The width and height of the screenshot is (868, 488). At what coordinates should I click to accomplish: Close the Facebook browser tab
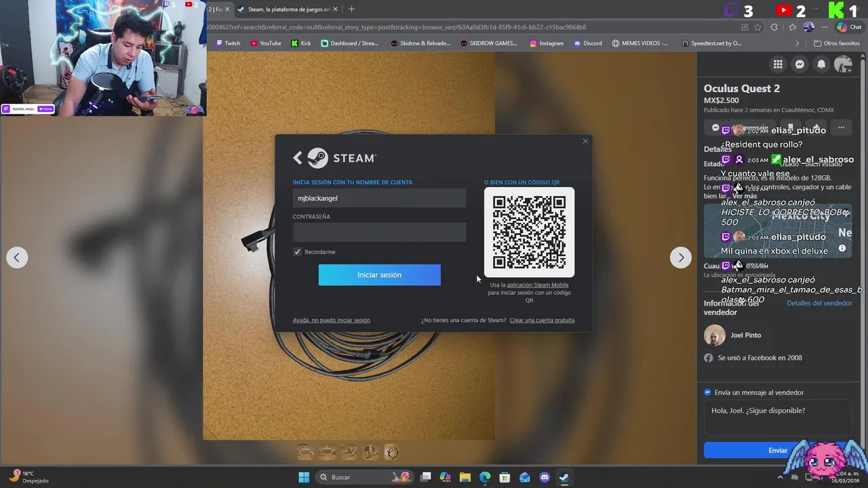(227, 9)
